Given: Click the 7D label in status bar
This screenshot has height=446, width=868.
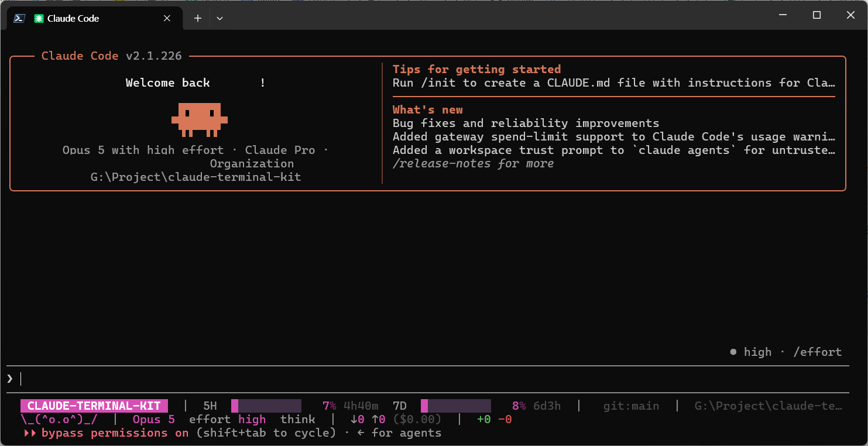Looking at the screenshot, I should pos(400,406).
